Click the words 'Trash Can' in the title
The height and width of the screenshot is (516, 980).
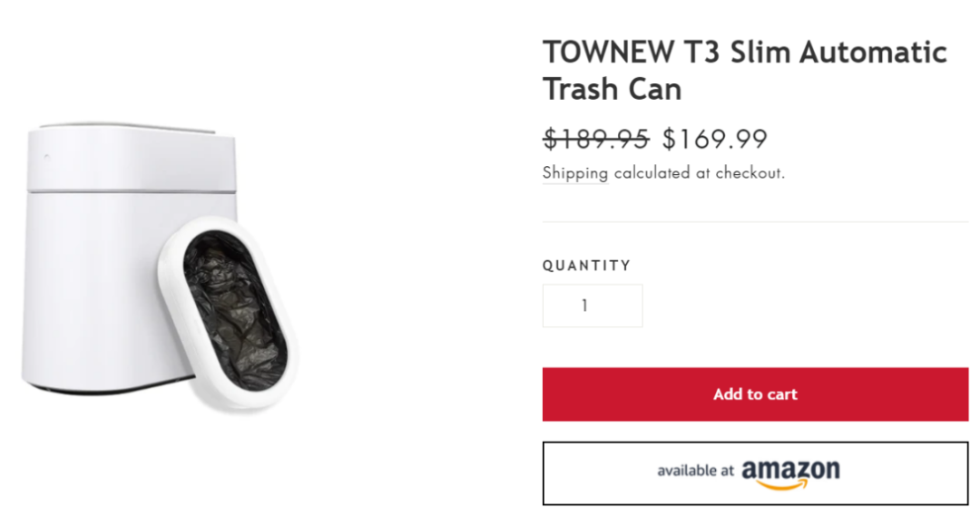[612, 89]
